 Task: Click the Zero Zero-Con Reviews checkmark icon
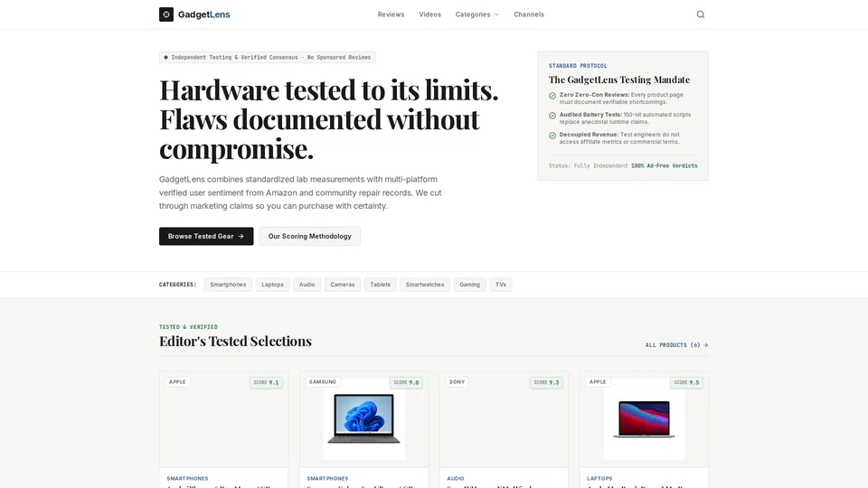click(x=552, y=96)
